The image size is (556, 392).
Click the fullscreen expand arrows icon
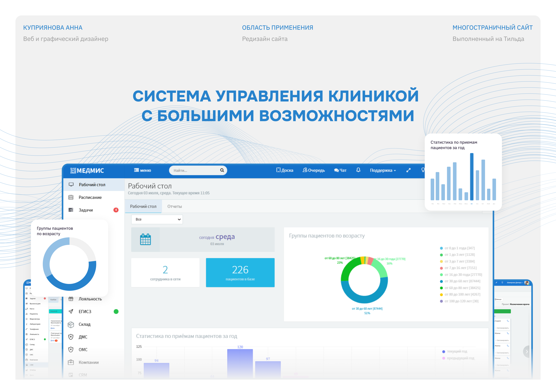[x=408, y=170]
